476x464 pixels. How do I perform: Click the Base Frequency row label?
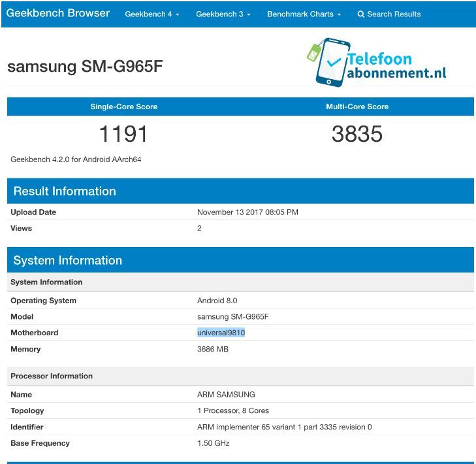click(40, 443)
